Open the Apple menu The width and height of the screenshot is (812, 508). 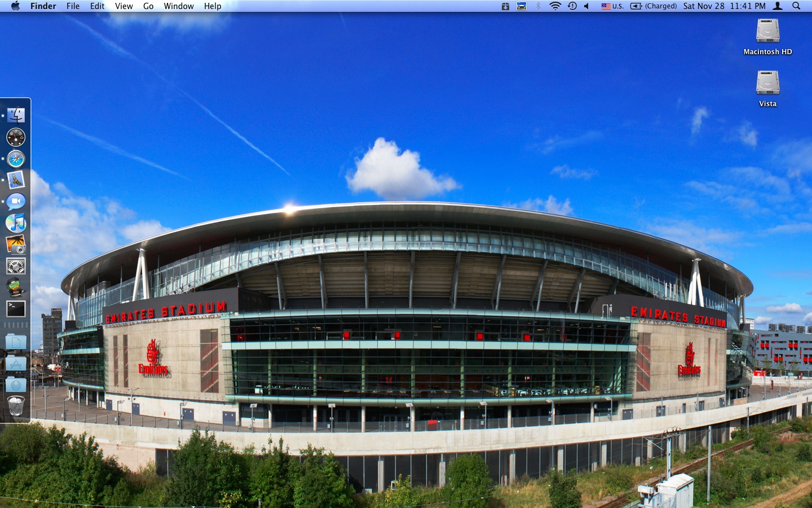[x=15, y=6]
